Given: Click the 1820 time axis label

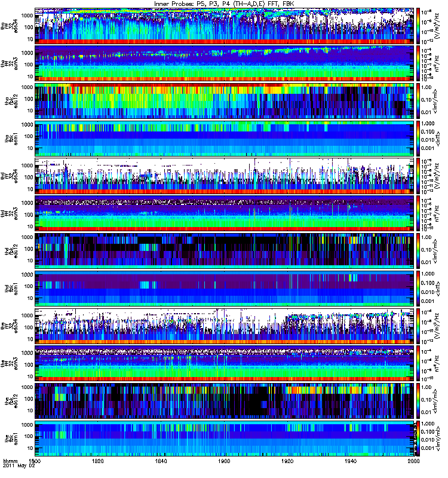Looking at the screenshot, I should click(x=98, y=461).
